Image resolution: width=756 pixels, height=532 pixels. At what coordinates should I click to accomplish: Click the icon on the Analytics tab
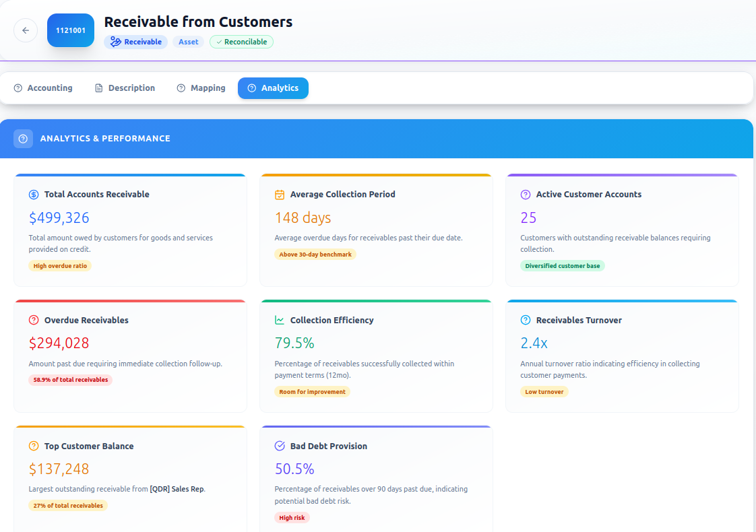pyautogui.click(x=252, y=88)
